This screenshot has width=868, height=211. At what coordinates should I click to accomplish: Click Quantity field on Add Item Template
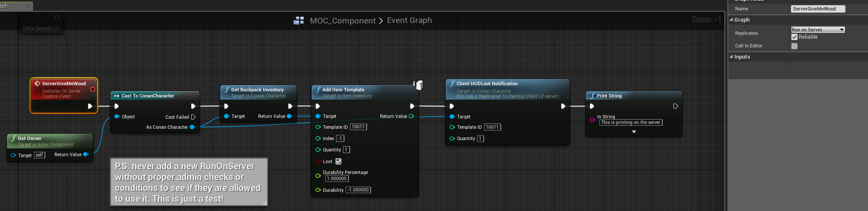tap(347, 150)
